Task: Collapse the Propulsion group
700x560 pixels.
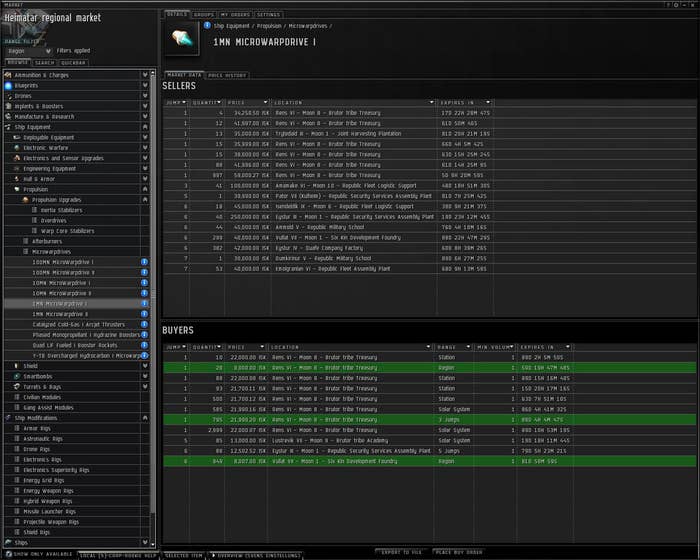Action: point(145,189)
